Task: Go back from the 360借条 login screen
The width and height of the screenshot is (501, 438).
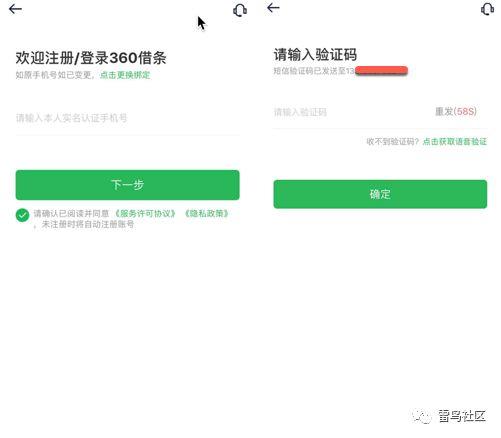Action: 15,9
